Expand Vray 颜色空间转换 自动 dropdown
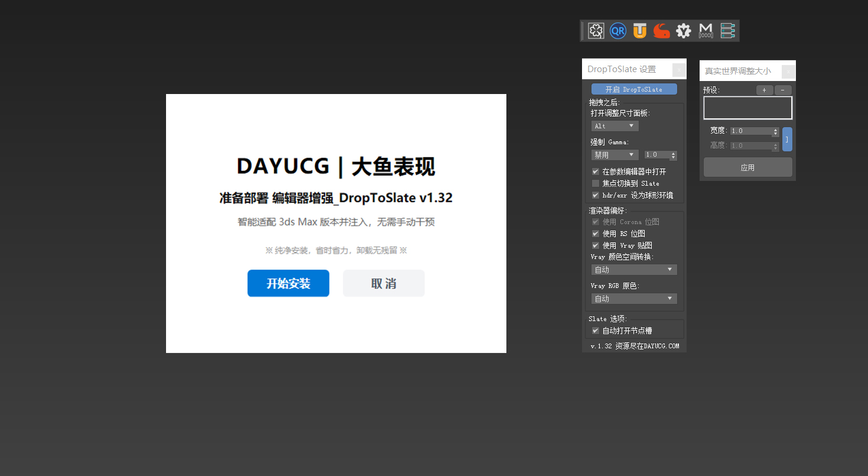 click(x=634, y=270)
